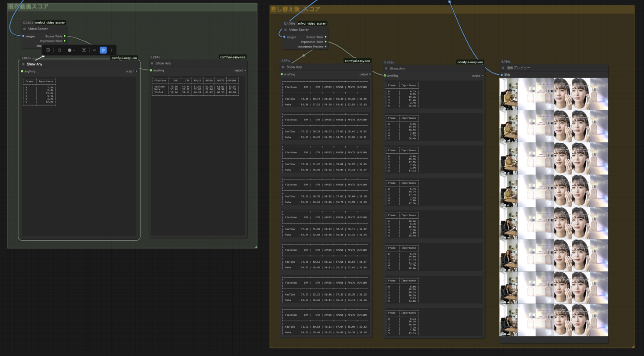This screenshot has height=356, width=644.
Task: Click the 'anything' input port of selected Show Any
Action: point(22,71)
